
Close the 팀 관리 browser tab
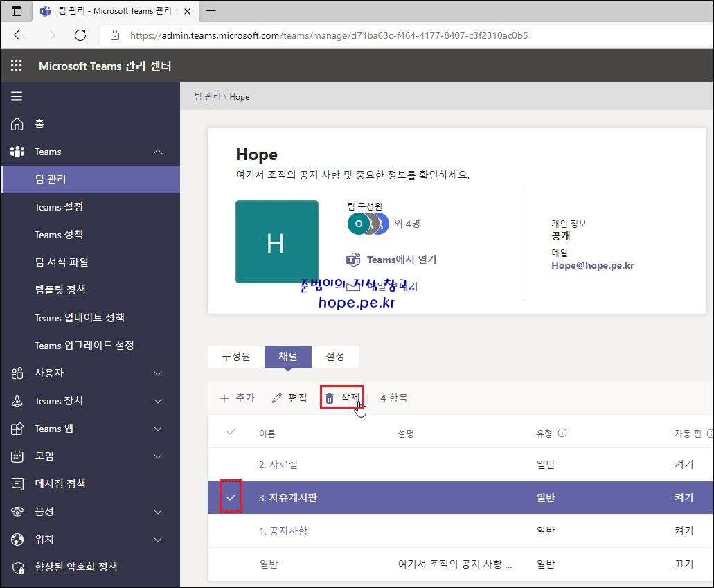(187, 11)
